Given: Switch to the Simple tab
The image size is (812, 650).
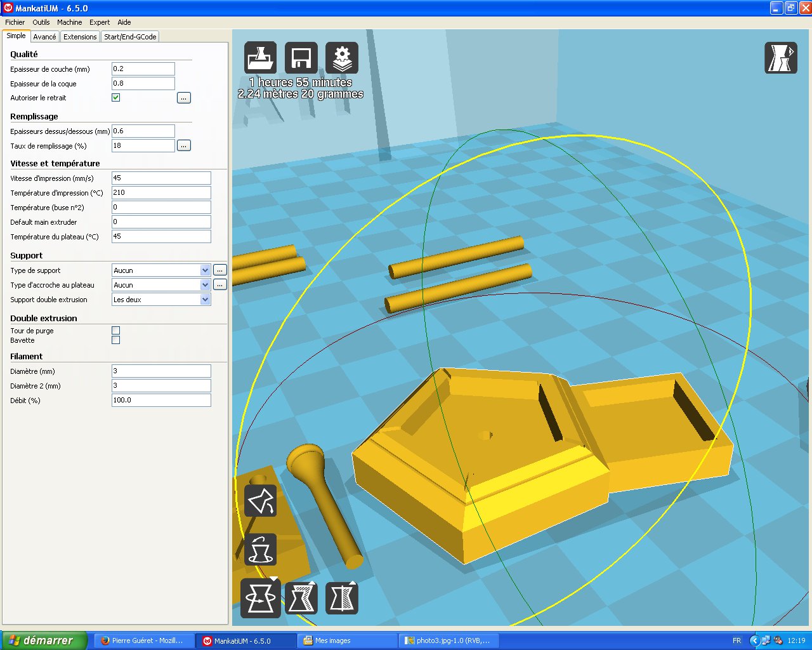Looking at the screenshot, I should click(x=16, y=36).
